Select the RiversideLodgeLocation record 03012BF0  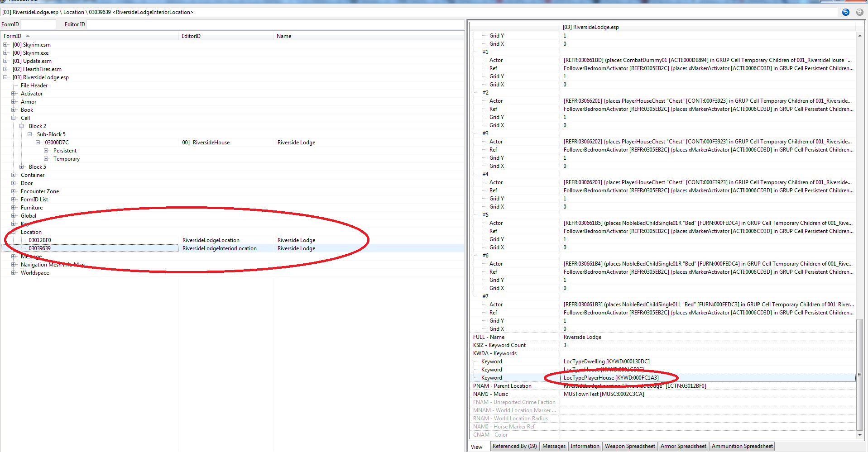40,240
